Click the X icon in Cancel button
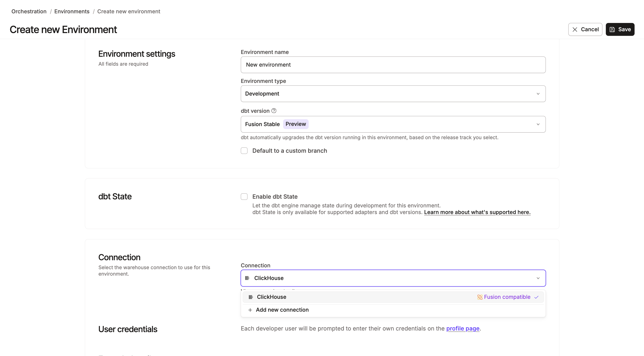644x356 pixels. (575, 29)
